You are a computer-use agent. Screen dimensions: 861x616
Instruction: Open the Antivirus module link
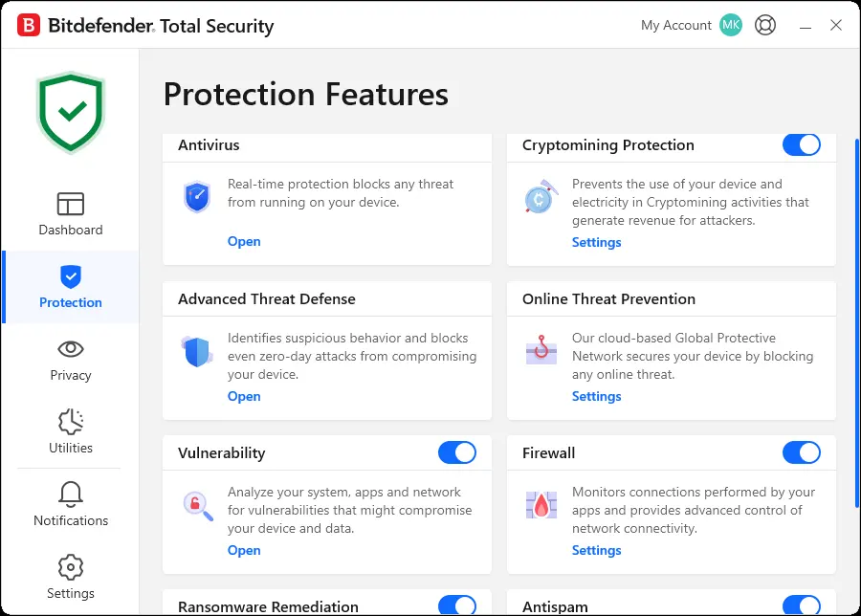244,242
